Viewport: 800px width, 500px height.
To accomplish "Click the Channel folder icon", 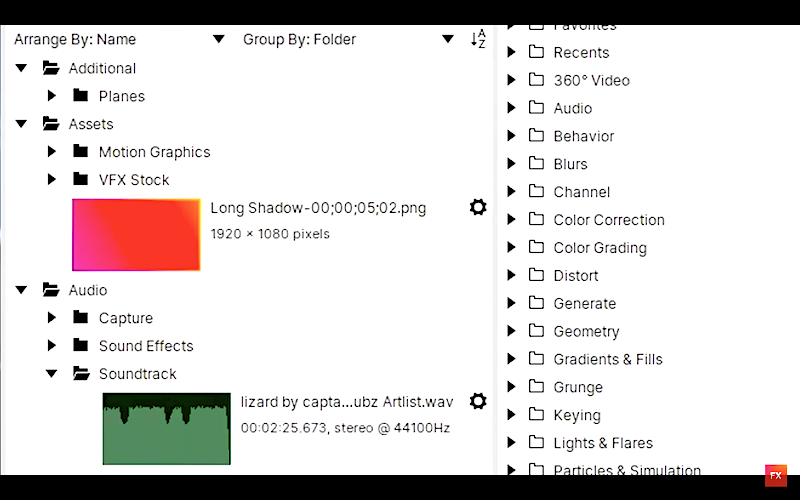I will click(x=536, y=191).
